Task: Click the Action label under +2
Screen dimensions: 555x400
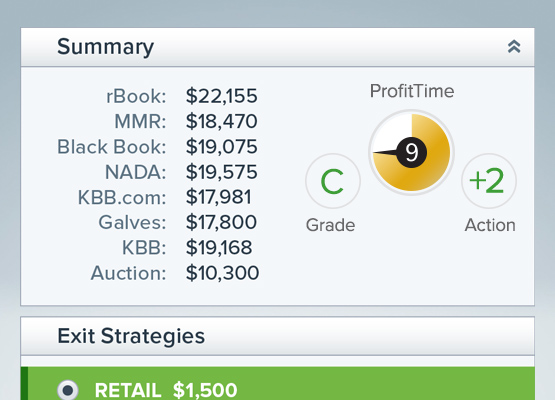Action: [490, 225]
